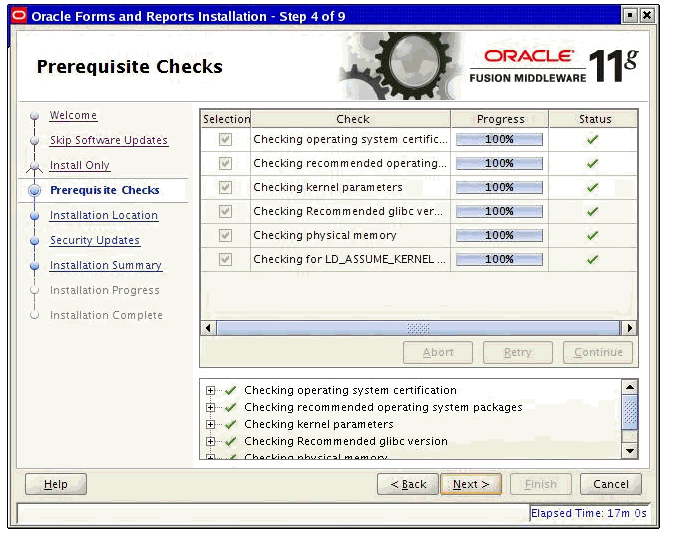Click 'Elapsed Time: 17m 0s' status text

coord(588,514)
